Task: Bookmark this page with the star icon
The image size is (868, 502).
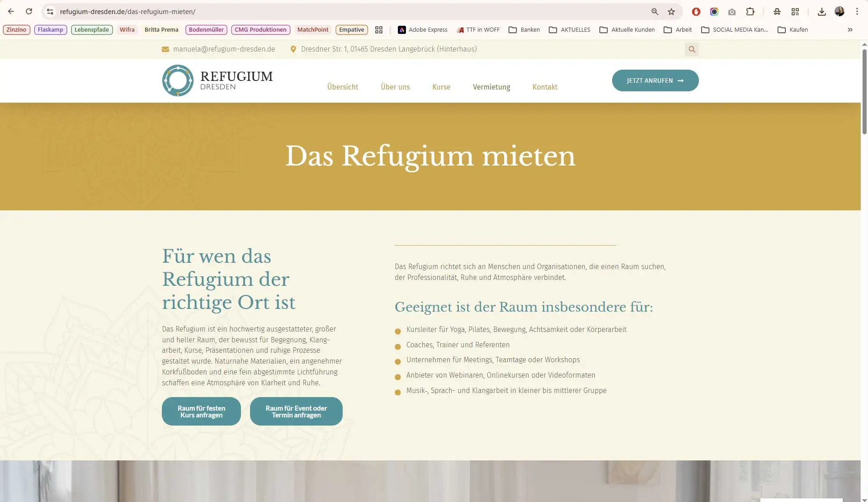Action: 671,12
